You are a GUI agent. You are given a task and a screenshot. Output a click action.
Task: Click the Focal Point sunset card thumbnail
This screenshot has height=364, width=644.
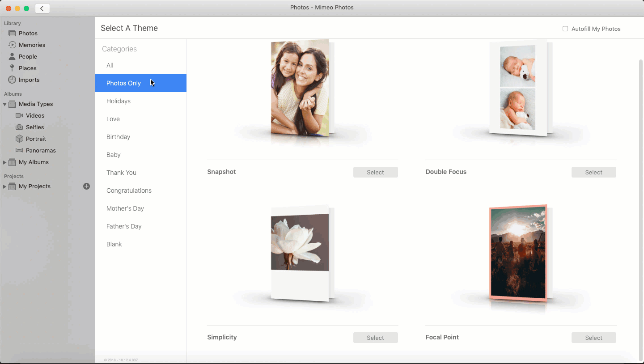click(x=521, y=253)
